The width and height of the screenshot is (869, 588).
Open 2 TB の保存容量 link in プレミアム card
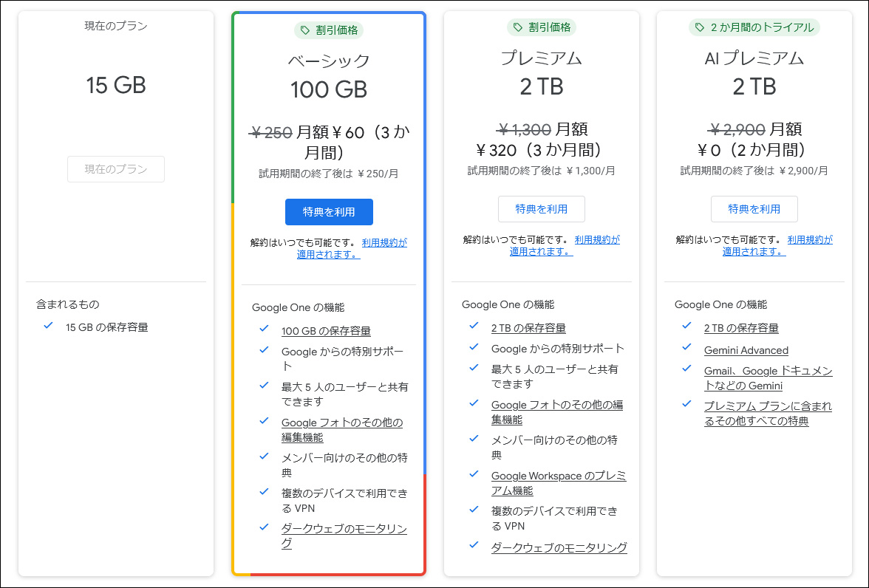[x=528, y=328]
